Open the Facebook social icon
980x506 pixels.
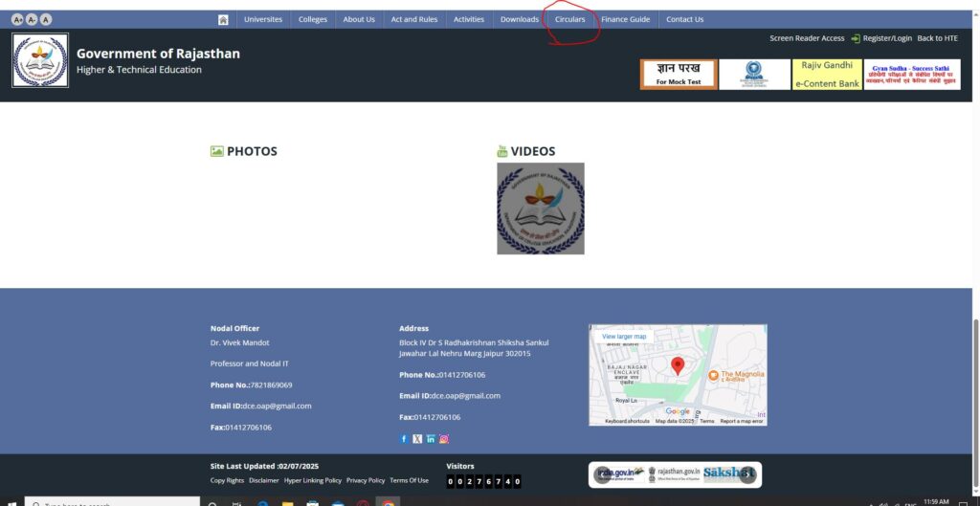[x=404, y=439]
